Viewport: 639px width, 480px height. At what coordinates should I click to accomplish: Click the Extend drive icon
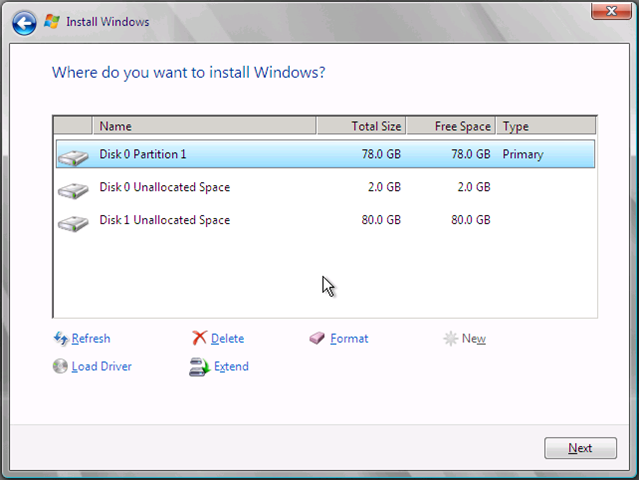(199, 366)
